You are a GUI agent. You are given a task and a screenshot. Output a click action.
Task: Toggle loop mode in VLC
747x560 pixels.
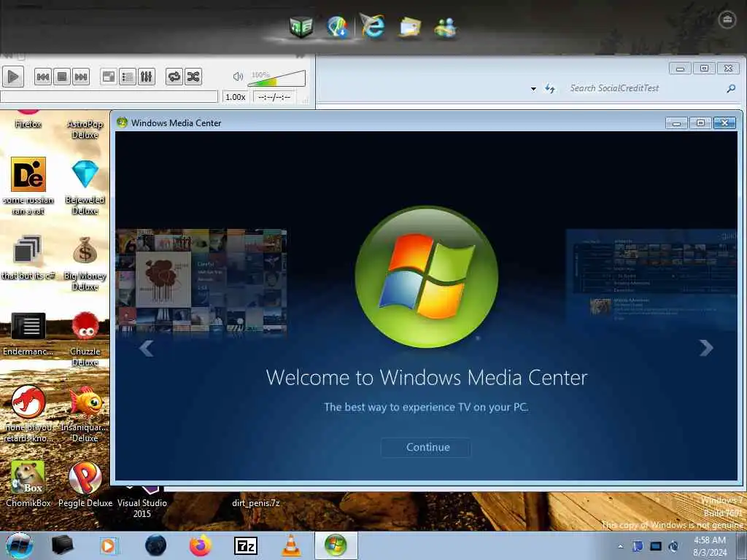[174, 77]
